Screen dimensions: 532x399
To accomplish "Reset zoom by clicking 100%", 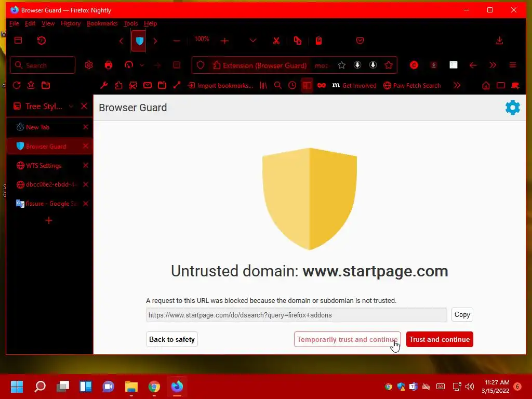I will click(x=202, y=39).
